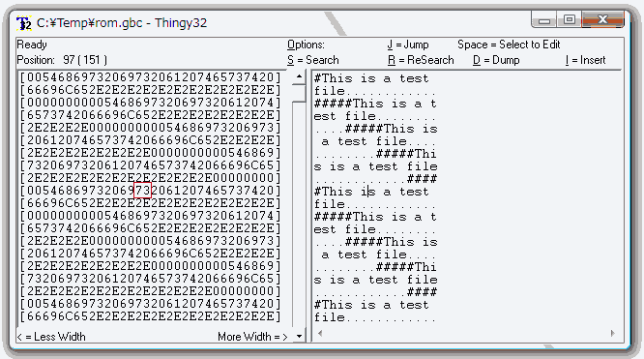Click the first hex row starting 00546869
The image size is (644, 359).
(x=150, y=77)
